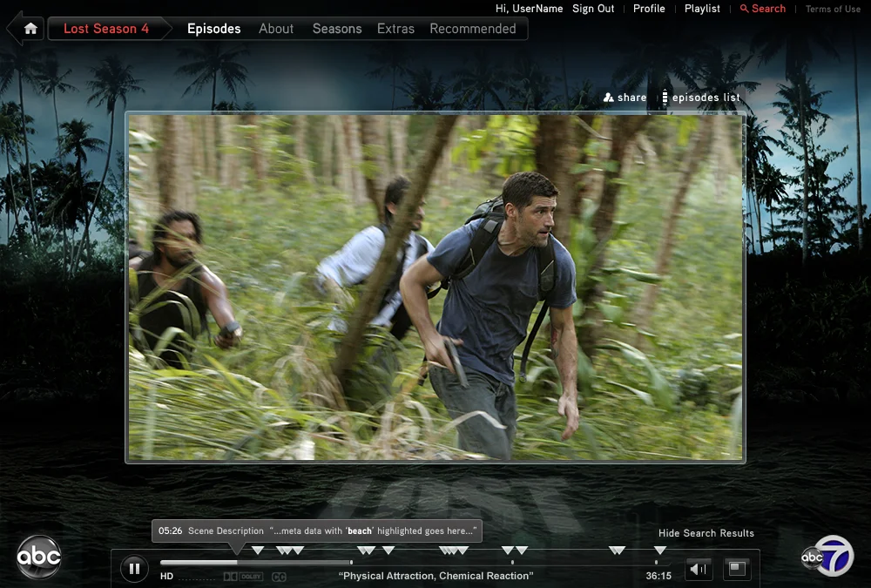Open the Search link with the magnifier
Image resolution: width=871 pixels, height=588 pixels.
tap(763, 9)
